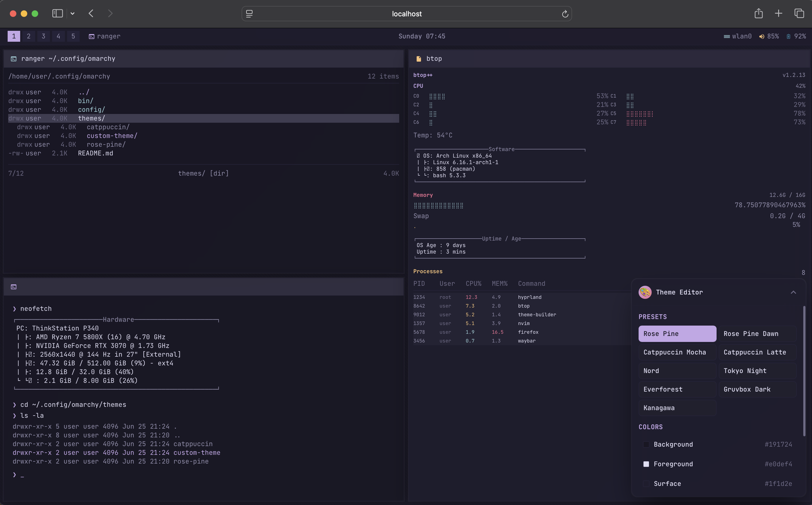This screenshot has height=505, width=812.
Task: Switch to workspace 5
Action: click(73, 36)
